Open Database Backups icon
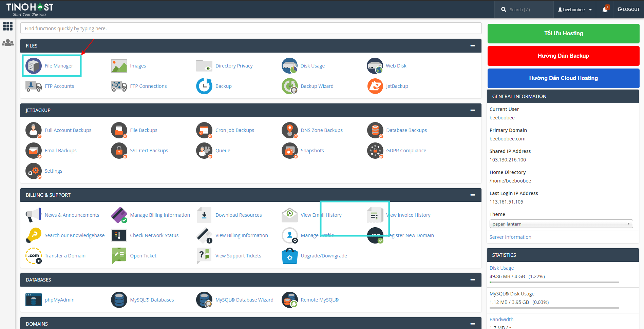This screenshot has width=644, height=329. tap(375, 130)
